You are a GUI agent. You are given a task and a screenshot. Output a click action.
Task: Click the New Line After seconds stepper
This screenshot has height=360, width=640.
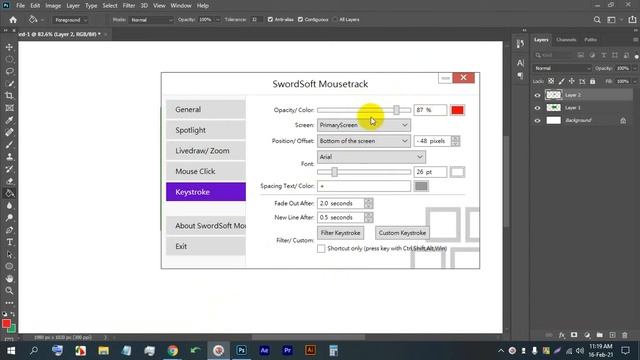tap(368, 218)
